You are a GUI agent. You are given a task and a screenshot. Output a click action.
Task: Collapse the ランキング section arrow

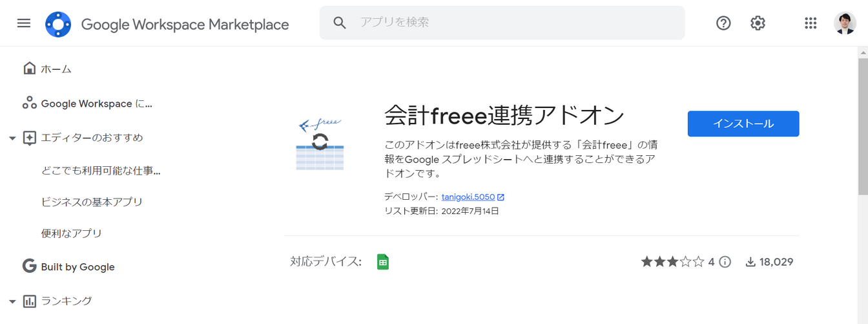pyautogui.click(x=12, y=301)
